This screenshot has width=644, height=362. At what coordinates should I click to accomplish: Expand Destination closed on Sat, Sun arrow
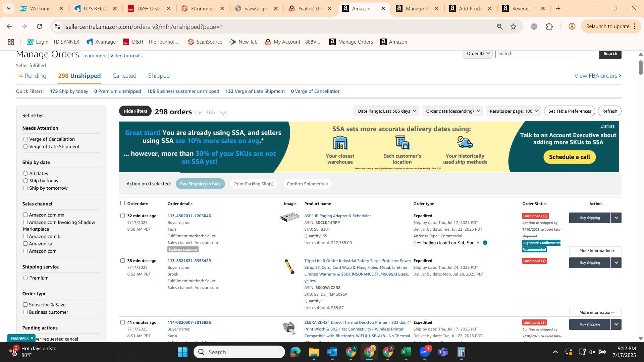point(478,242)
